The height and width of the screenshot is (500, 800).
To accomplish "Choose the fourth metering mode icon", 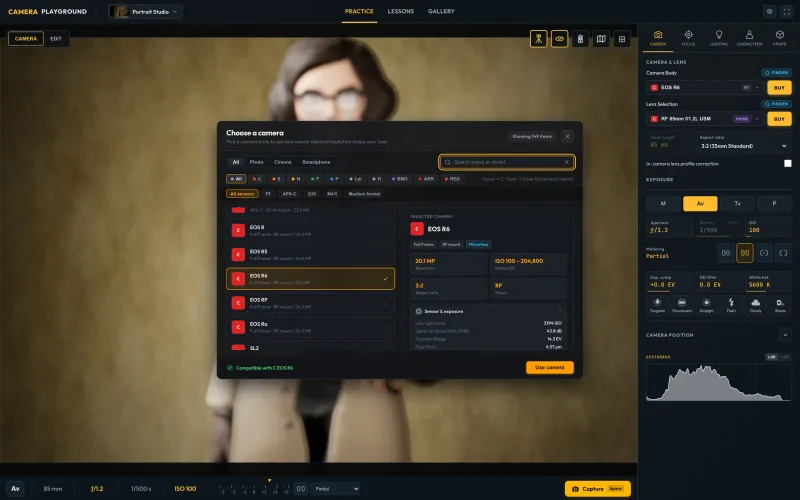I will [x=783, y=253].
